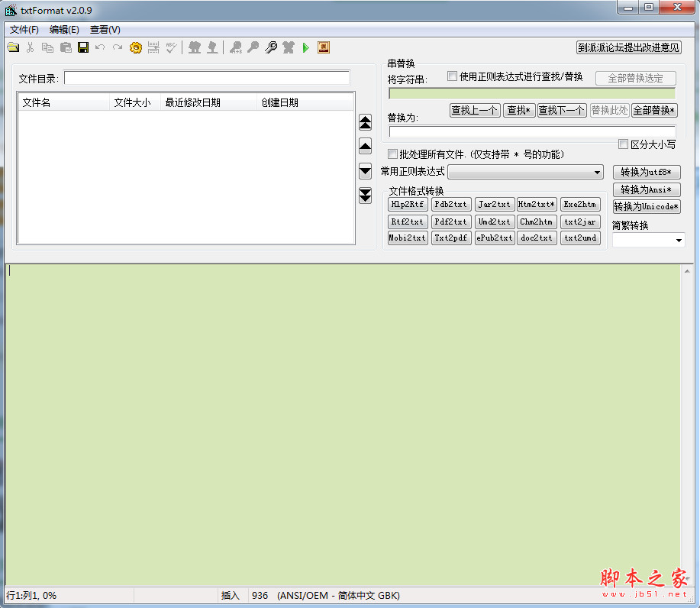The image size is (700, 608).
Task: Click the green play run icon
Action: coord(305,47)
